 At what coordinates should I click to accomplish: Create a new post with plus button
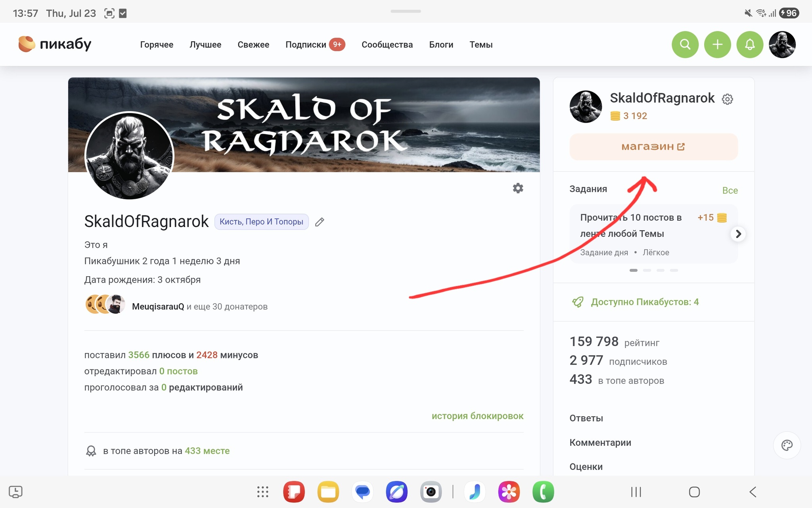[717, 44]
